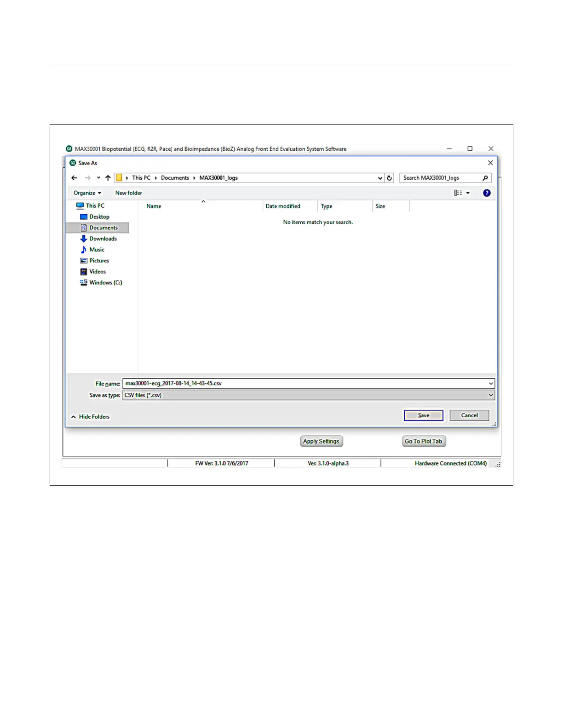Refresh the MAX30001_logs folder view
563x728 pixels.
[x=390, y=178]
